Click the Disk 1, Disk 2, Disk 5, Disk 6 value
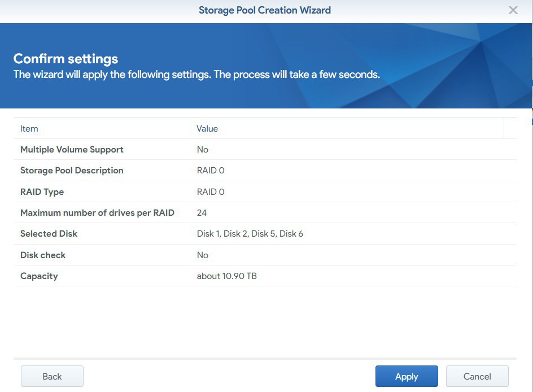 coord(250,234)
